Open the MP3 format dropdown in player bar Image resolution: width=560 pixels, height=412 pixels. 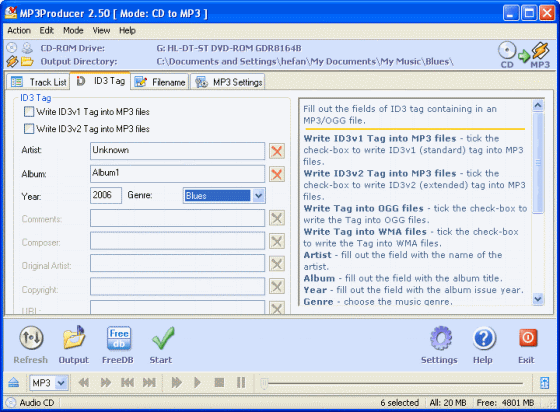[x=61, y=383]
